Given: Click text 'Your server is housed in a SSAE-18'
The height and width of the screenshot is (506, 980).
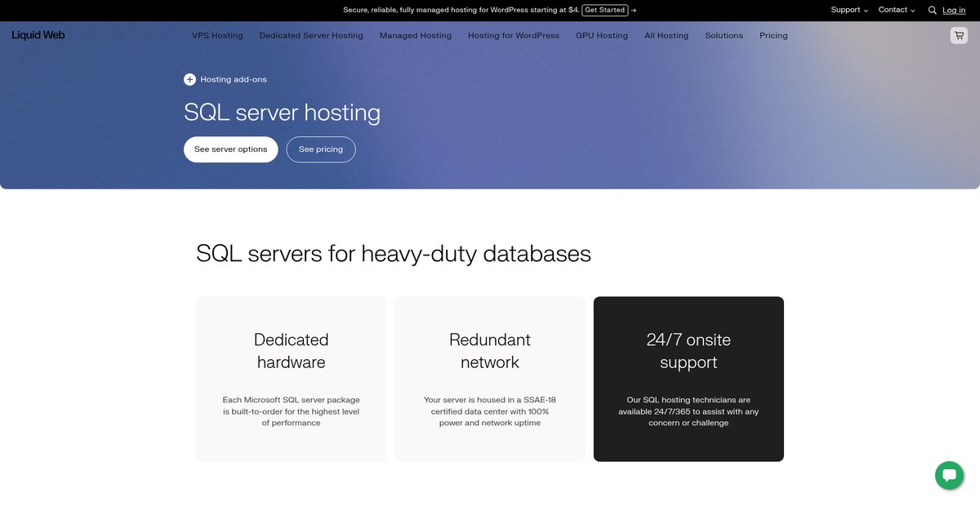Looking at the screenshot, I should (490, 400).
